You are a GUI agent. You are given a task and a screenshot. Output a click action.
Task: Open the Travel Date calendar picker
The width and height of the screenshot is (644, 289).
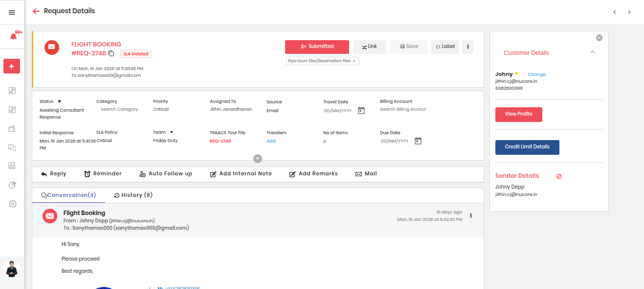[x=361, y=111]
